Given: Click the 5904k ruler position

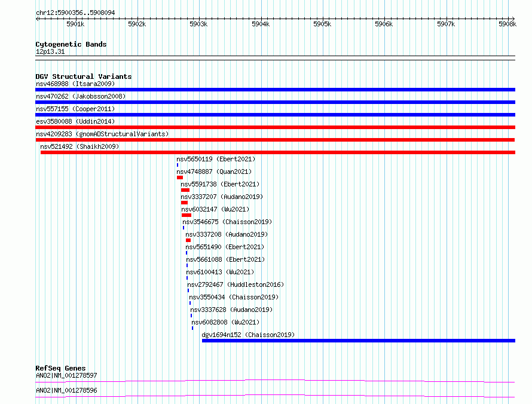Looking at the screenshot, I should pos(261,24).
